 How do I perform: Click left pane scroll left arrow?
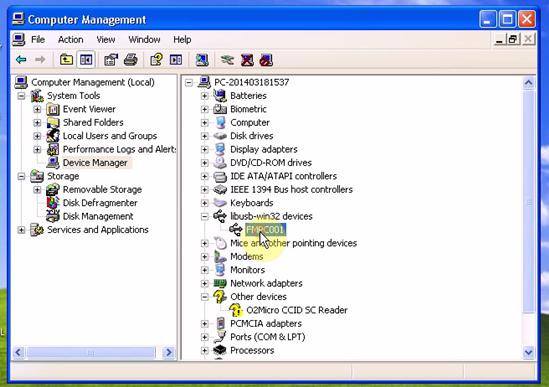(x=18, y=352)
